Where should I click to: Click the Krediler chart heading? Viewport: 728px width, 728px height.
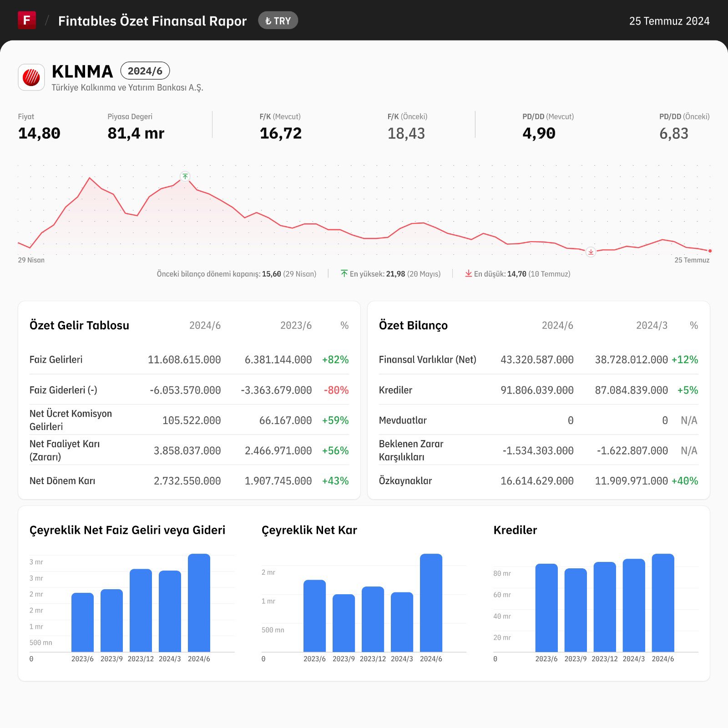(x=515, y=530)
